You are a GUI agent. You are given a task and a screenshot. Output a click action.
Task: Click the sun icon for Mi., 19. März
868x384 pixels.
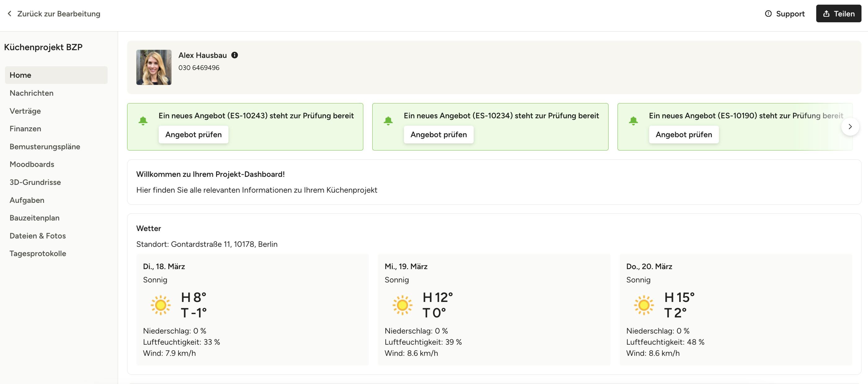tap(402, 305)
